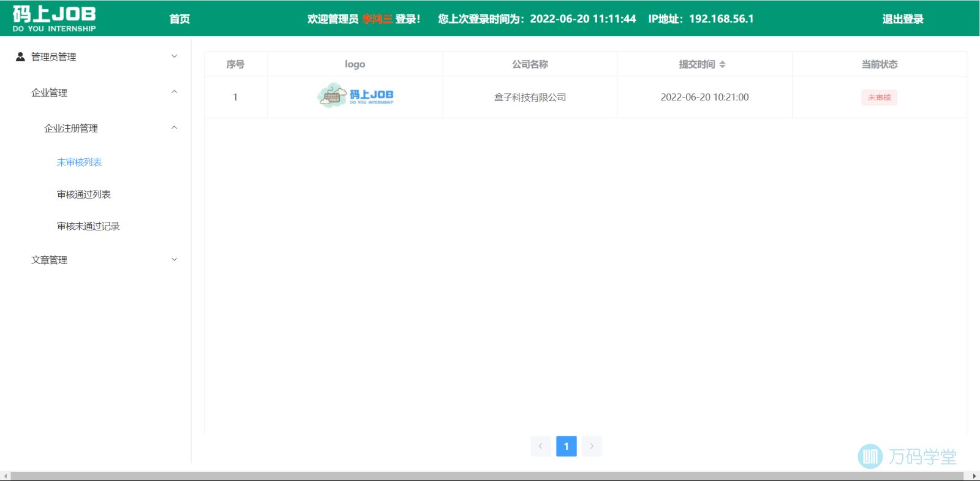Viewport: 980px width, 481px height.
Task: Select 未审核列表 in the sidebar
Action: click(79, 162)
